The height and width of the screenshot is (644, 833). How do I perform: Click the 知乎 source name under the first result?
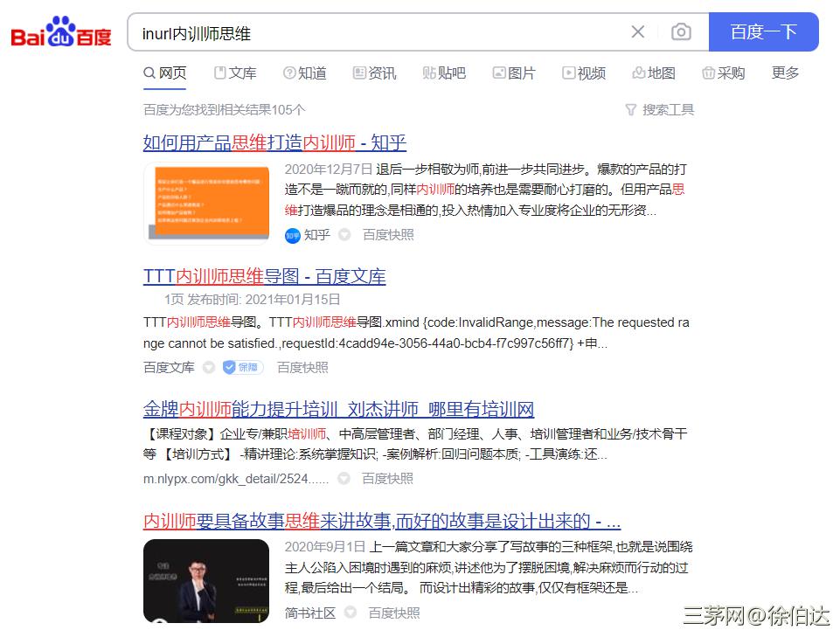point(317,235)
